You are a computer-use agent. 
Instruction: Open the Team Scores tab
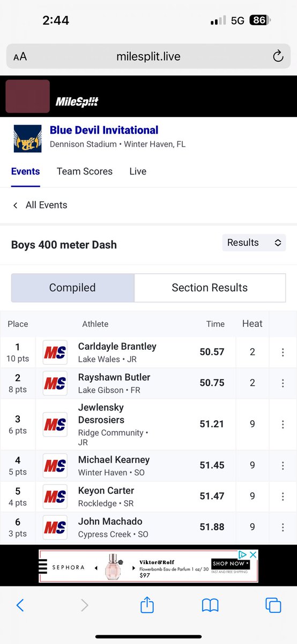pyautogui.click(x=85, y=171)
